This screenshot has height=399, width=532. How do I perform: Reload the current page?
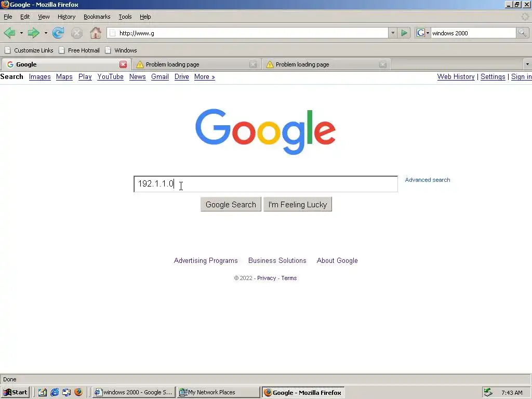pos(58,33)
